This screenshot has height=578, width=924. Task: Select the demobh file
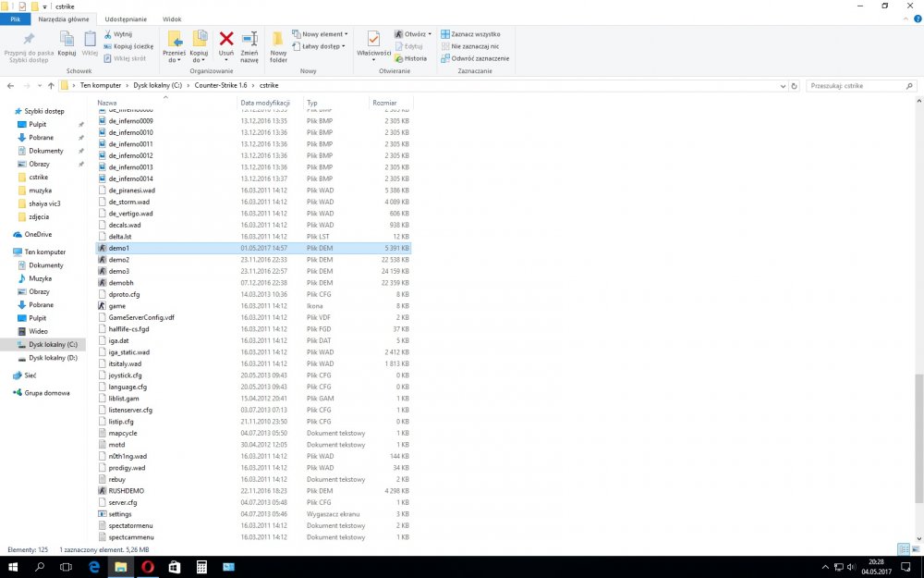click(x=253, y=282)
